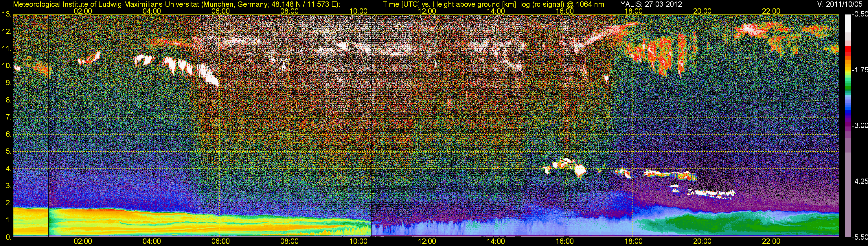This screenshot has width=868, height=246.
Task: Click '22:00' on the lower time axis
Action: [771, 241]
